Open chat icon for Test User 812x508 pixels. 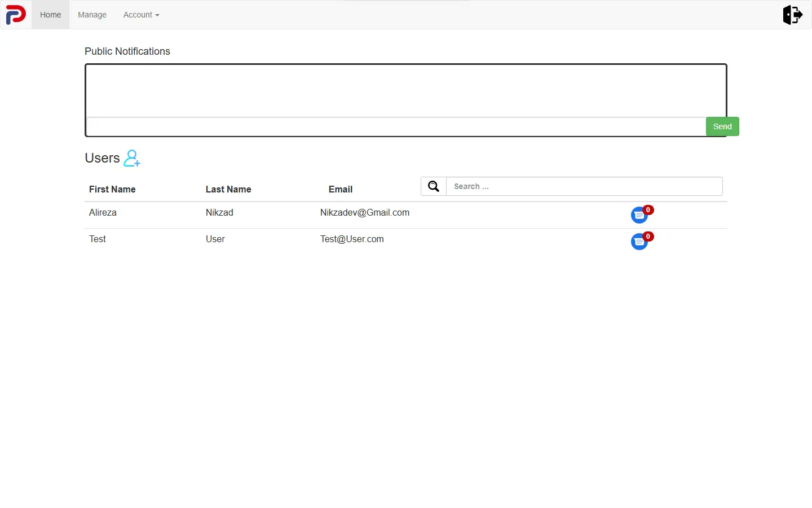639,242
